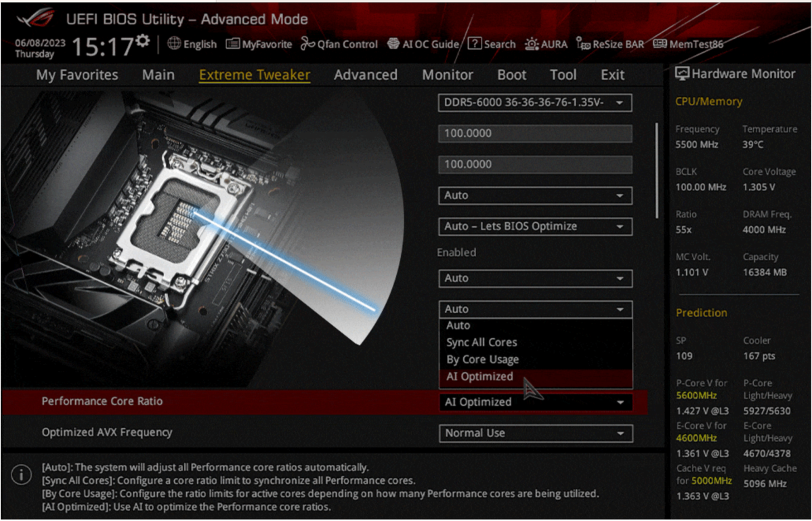Open the Auto dropdown below the 100.0000 fields

tap(535, 196)
